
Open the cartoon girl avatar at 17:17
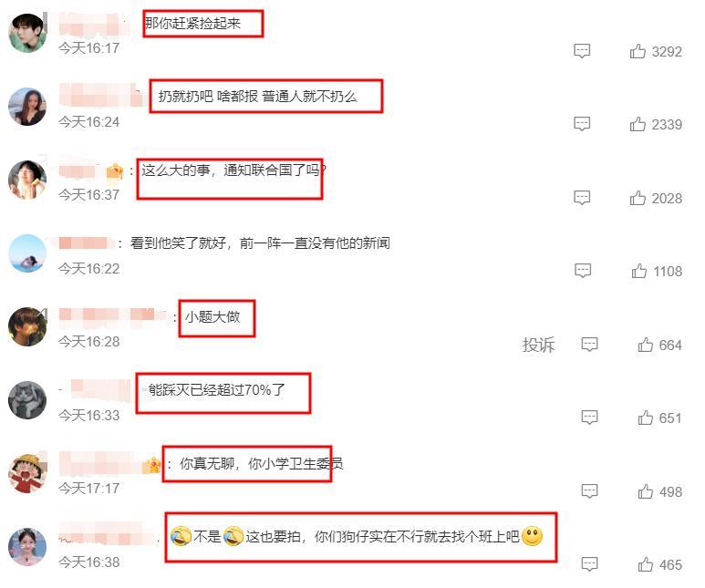pyautogui.click(x=27, y=473)
